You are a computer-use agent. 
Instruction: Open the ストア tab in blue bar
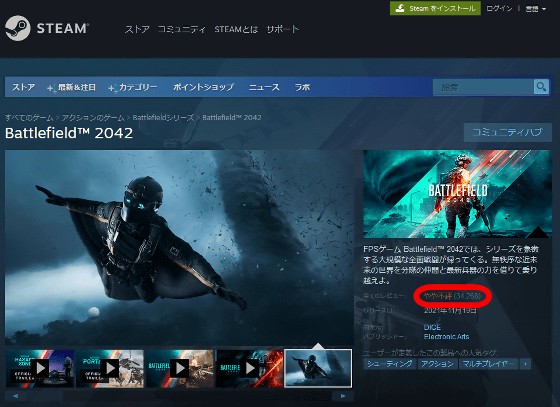pyautogui.click(x=24, y=87)
